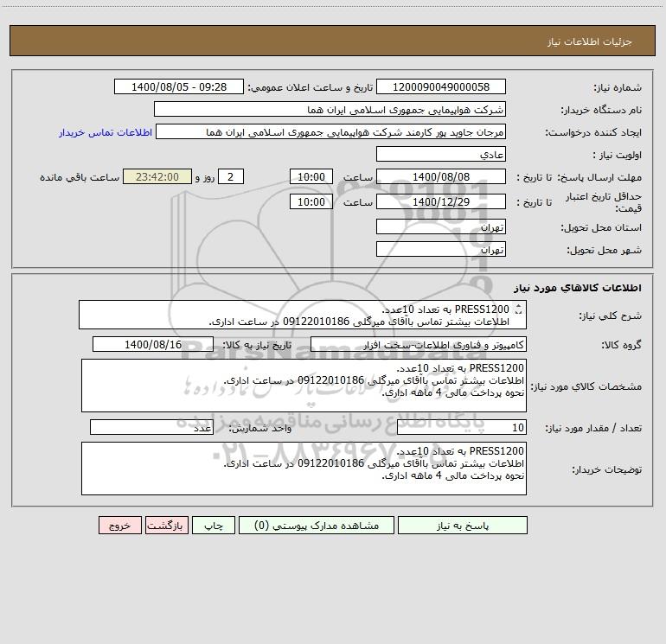Click the goods need date field 1400/08/16

153,344
